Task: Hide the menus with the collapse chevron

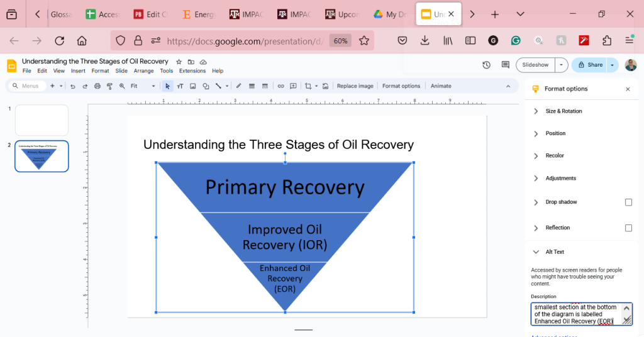Action: (x=508, y=86)
